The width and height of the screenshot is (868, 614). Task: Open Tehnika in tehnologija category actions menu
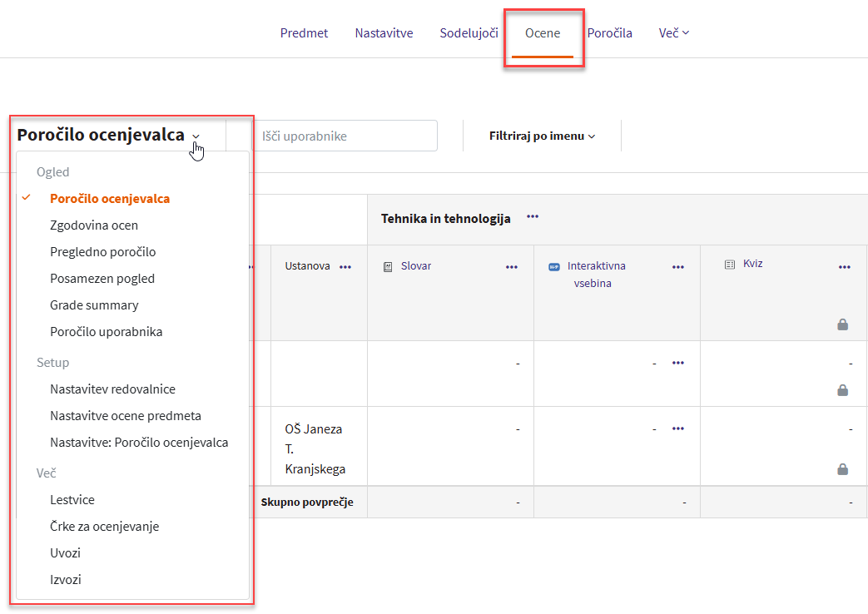coord(533,217)
